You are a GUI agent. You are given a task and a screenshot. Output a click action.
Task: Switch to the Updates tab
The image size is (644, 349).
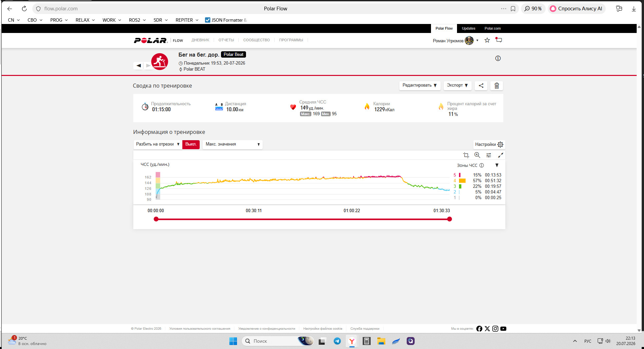coord(469,29)
